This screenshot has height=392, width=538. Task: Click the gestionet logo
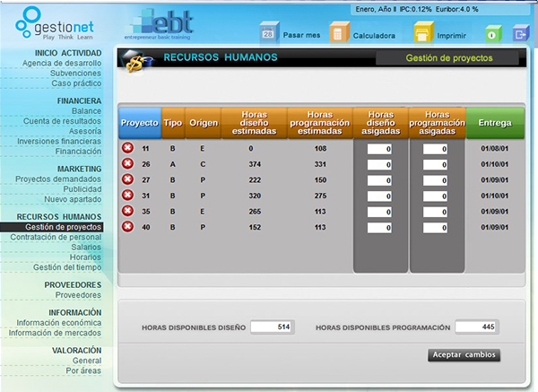[54, 23]
